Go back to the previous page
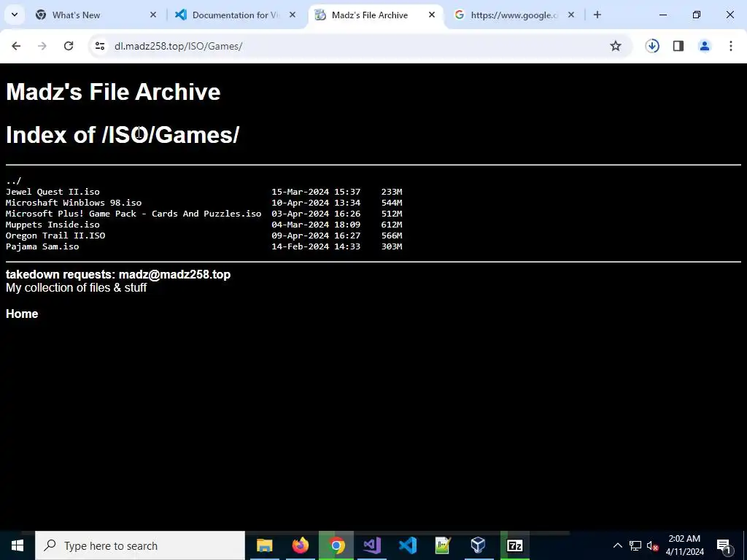This screenshot has width=747, height=560. tap(16, 46)
